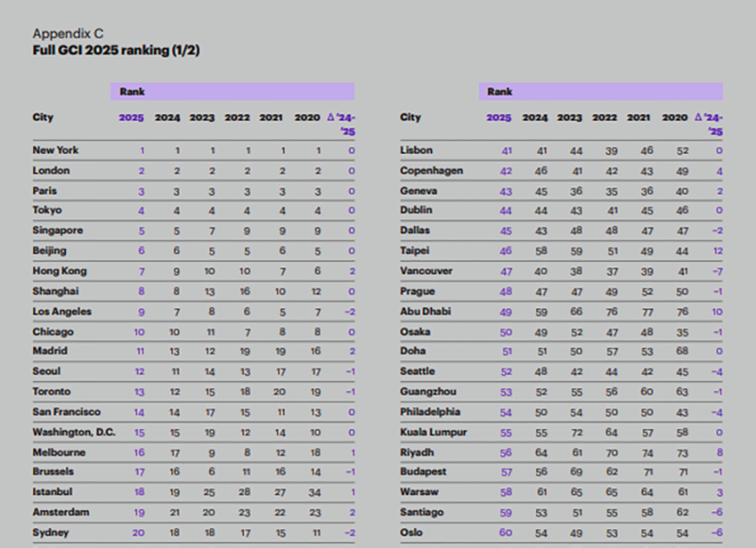Viewport: 756px width, 548px height.
Task: Select the 'Appendix C' heading text
Action: click(68, 34)
